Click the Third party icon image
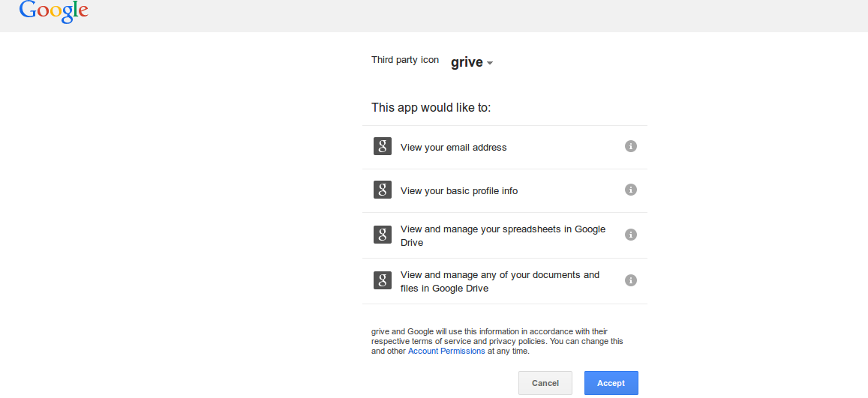Viewport: 868px width, 398px height. [405, 60]
